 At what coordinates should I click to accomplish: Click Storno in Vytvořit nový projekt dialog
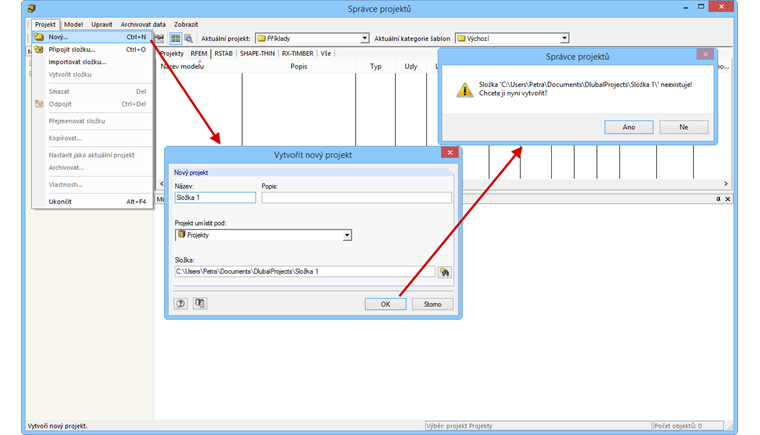click(432, 304)
